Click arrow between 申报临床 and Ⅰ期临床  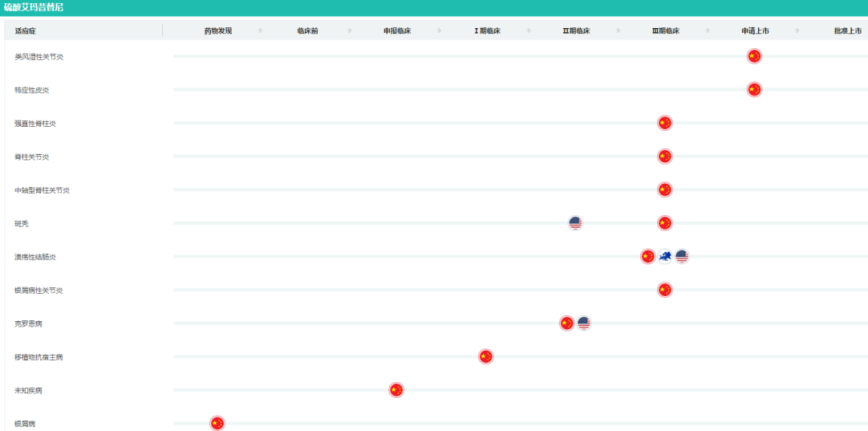[x=439, y=30]
